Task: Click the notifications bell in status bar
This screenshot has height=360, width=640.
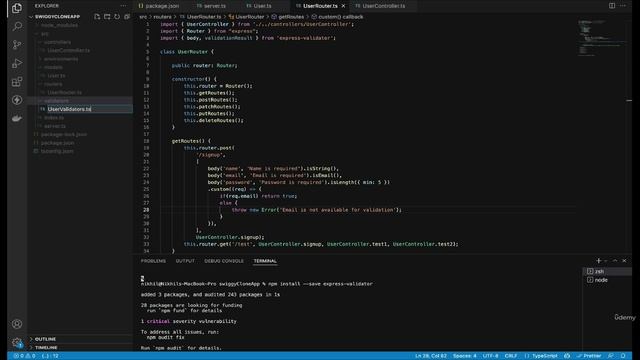Action: coord(623,356)
